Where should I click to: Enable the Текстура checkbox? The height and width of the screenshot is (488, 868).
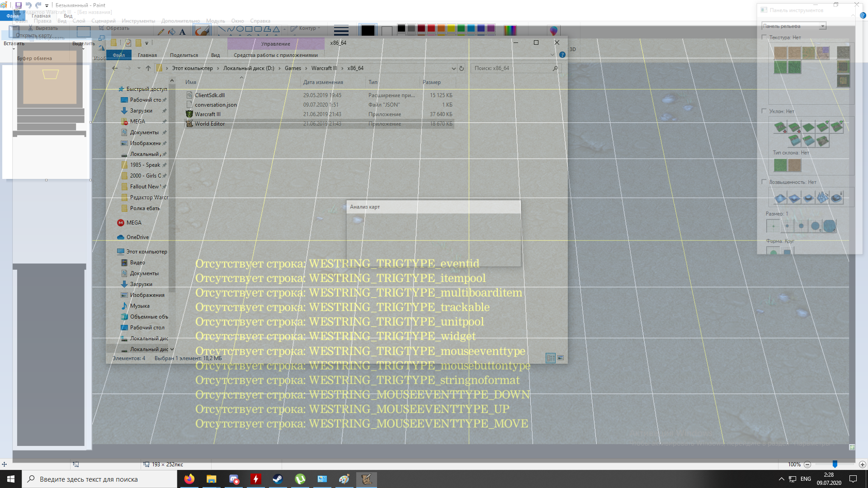(764, 38)
